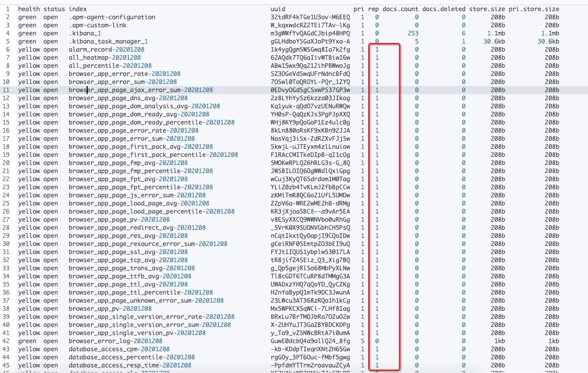Click the 'uuid' column header text
Screen dimensions: 588x373
[278, 9]
